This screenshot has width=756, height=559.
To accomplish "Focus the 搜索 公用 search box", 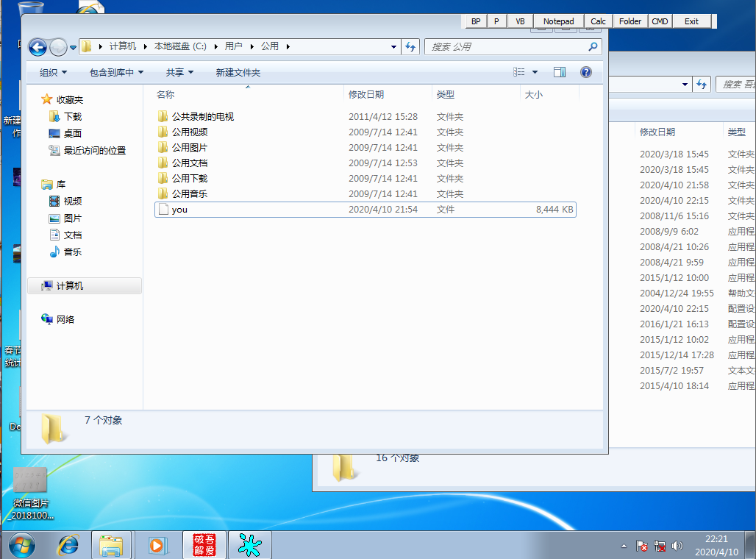I will [514, 47].
